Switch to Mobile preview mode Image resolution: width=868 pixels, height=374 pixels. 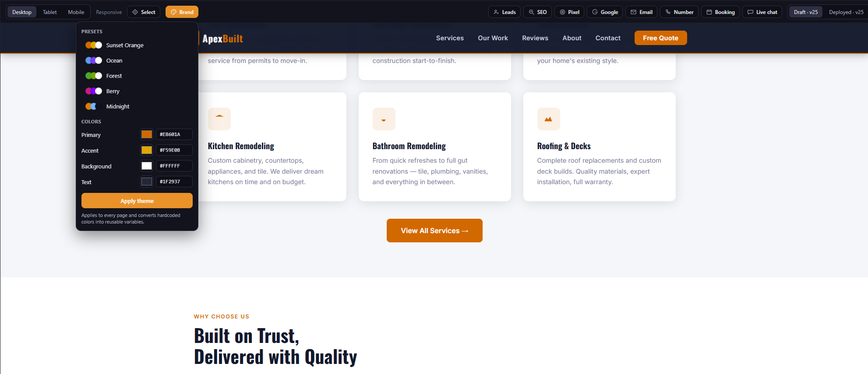coord(76,12)
